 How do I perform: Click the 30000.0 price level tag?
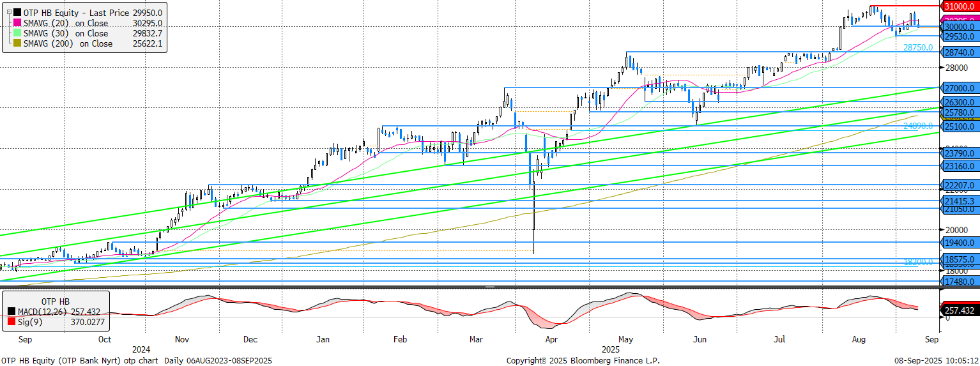(x=959, y=27)
